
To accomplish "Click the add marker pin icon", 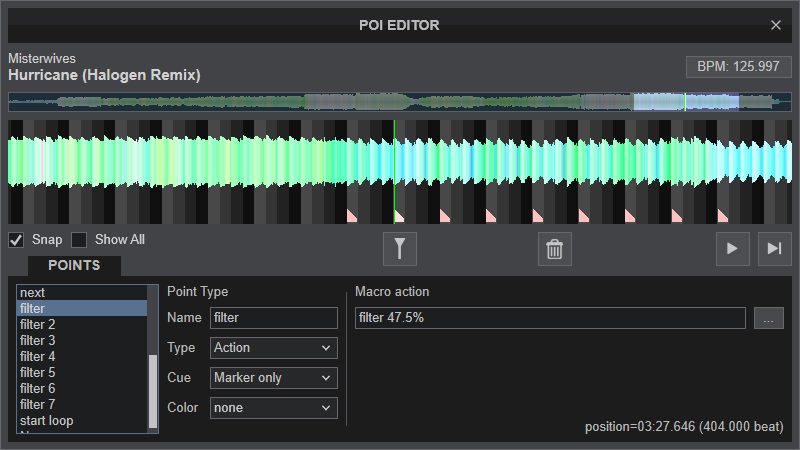I will tap(400, 249).
